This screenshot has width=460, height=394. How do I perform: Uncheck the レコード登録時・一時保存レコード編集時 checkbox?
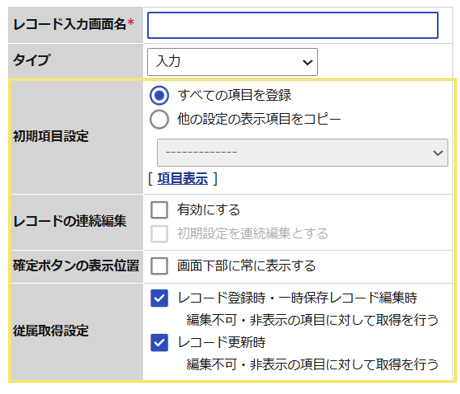coord(159,298)
